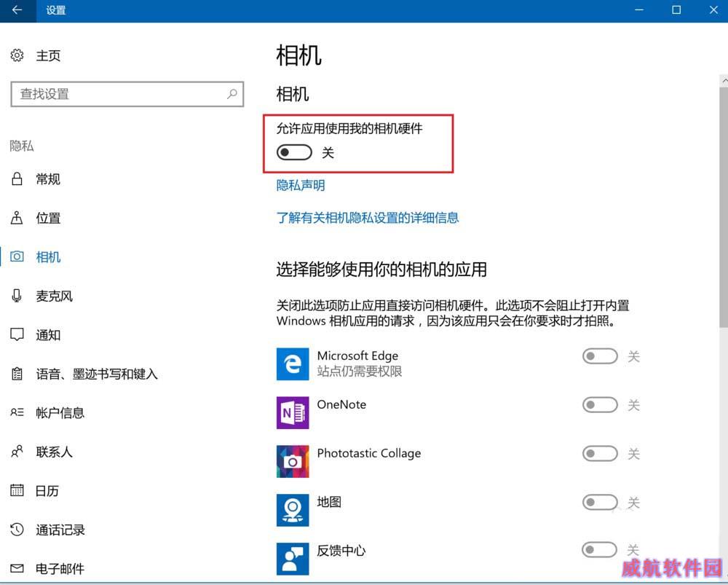Image resolution: width=728 pixels, height=585 pixels.
Task: Click the Phototastic Collage app icon
Action: point(293,461)
